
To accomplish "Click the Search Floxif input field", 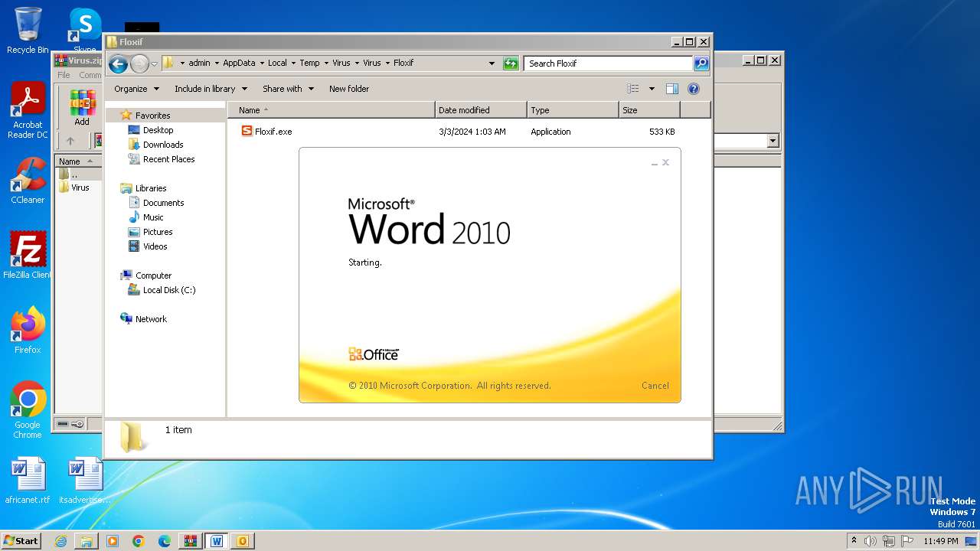I will coord(609,64).
